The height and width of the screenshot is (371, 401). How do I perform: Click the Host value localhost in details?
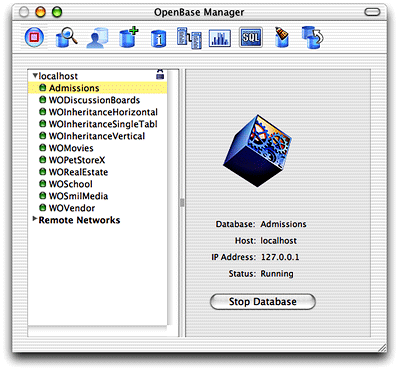coord(278,241)
